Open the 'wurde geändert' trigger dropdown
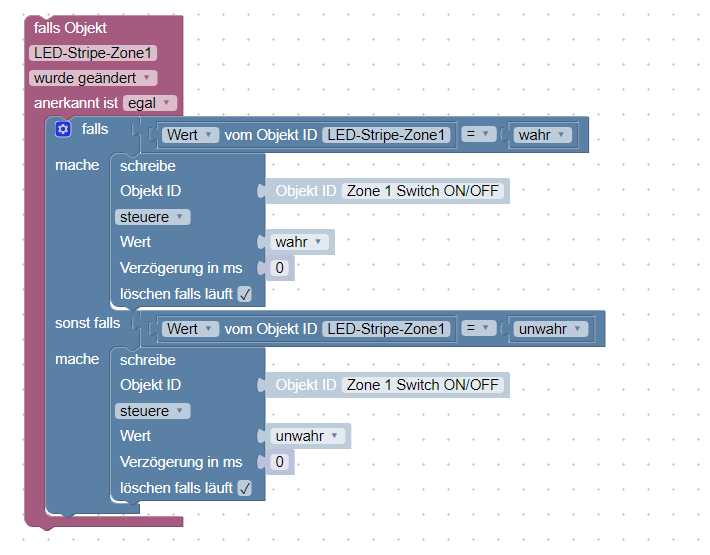 (x=93, y=78)
